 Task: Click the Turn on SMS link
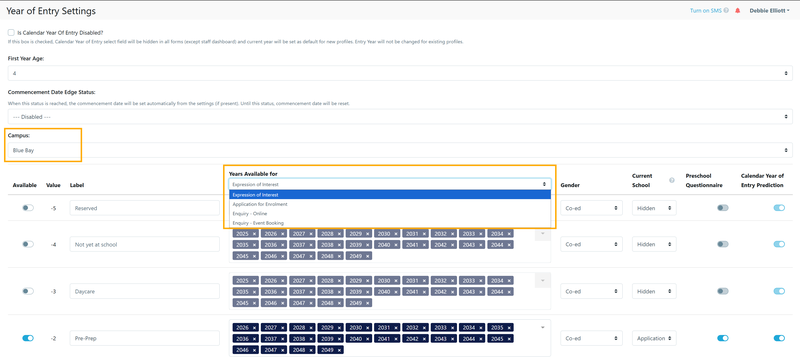(706, 10)
